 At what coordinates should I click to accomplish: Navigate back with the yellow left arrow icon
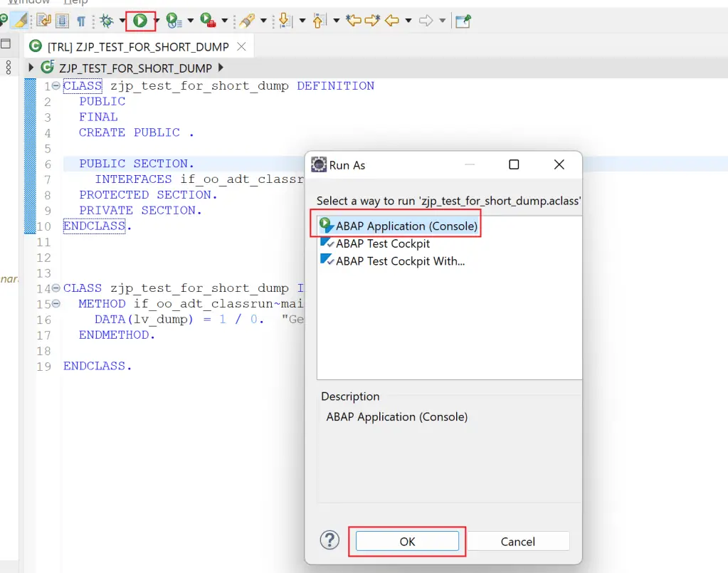coord(393,21)
